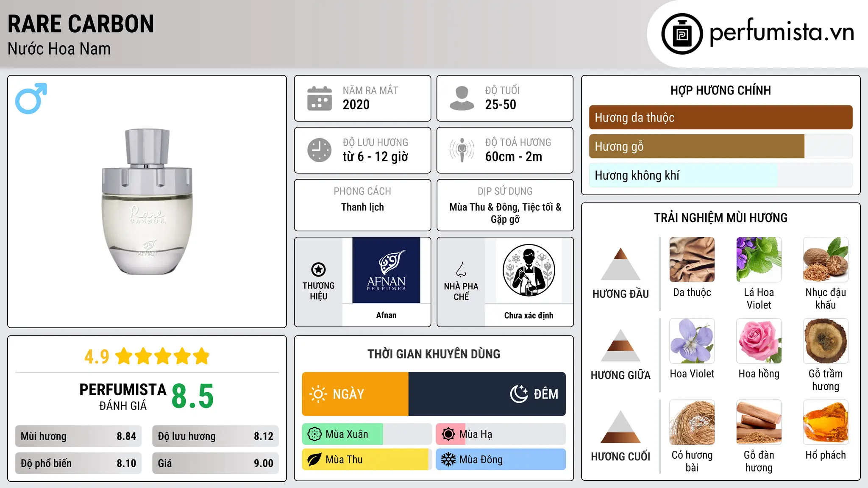This screenshot has width=868, height=488.
Task: Click the 25-50 age range value
Action: 501,105
